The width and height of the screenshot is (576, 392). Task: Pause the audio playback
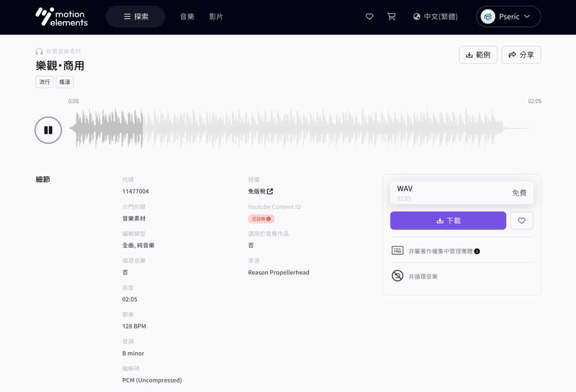(x=48, y=130)
